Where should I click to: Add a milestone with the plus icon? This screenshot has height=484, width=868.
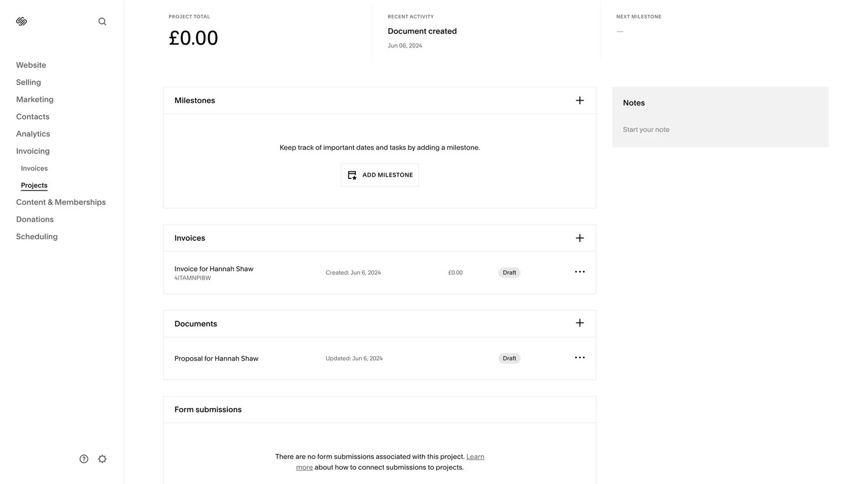click(x=580, y=101)
